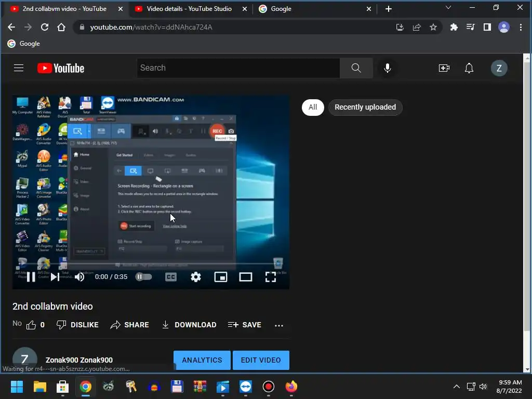Open Chrome's three-dot menu
The image size is (532, 399).
click(x=521, y=27)
